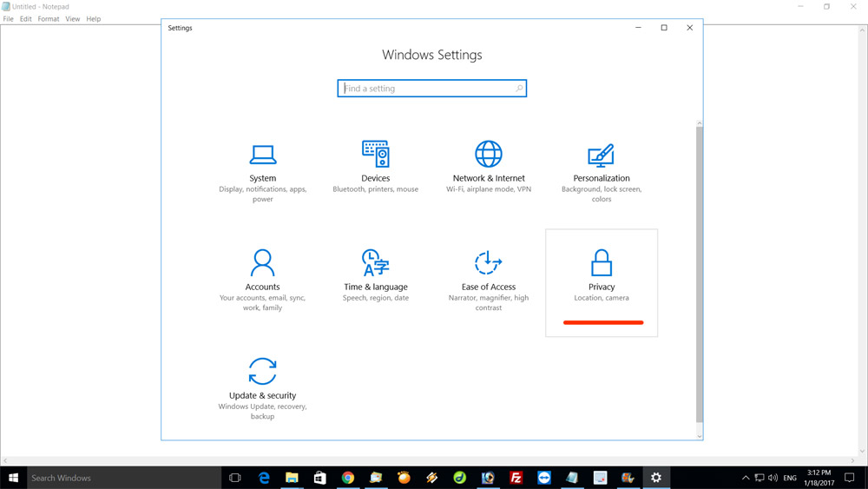Image resolution: width=868 pixels, height=489 pixels.
Task: Launch Google Chrome from the taskbar
Action: pos(348,478)
